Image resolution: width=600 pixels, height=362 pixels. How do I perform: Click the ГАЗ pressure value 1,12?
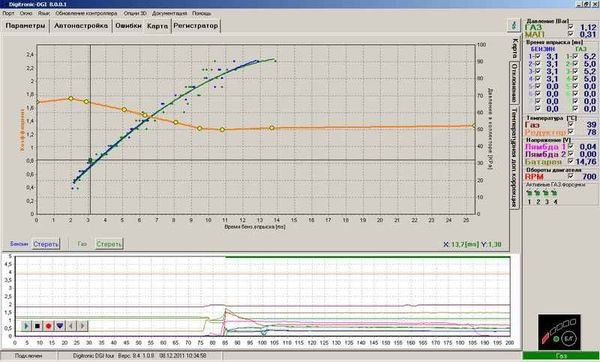(x=588, y=27)
